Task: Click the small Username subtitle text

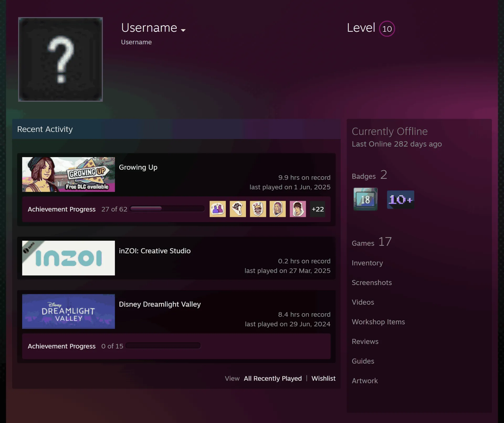Action: point(136,42)
